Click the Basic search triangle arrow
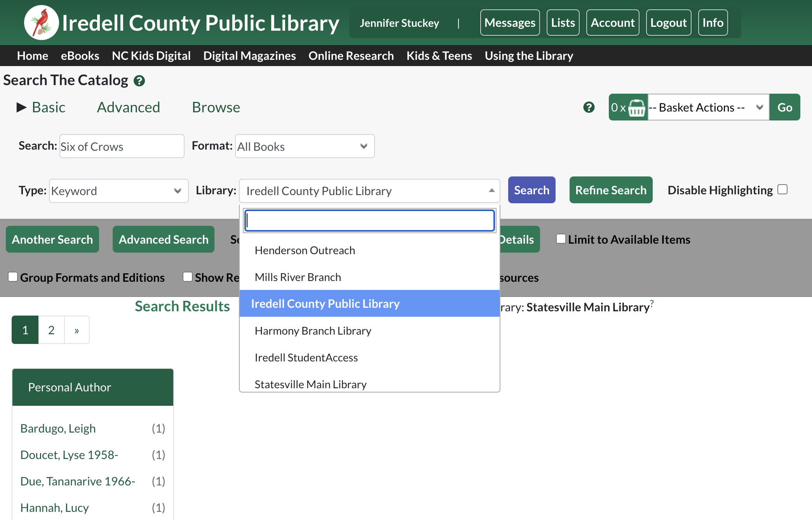 pyautogui.click(x=22, y=107)
